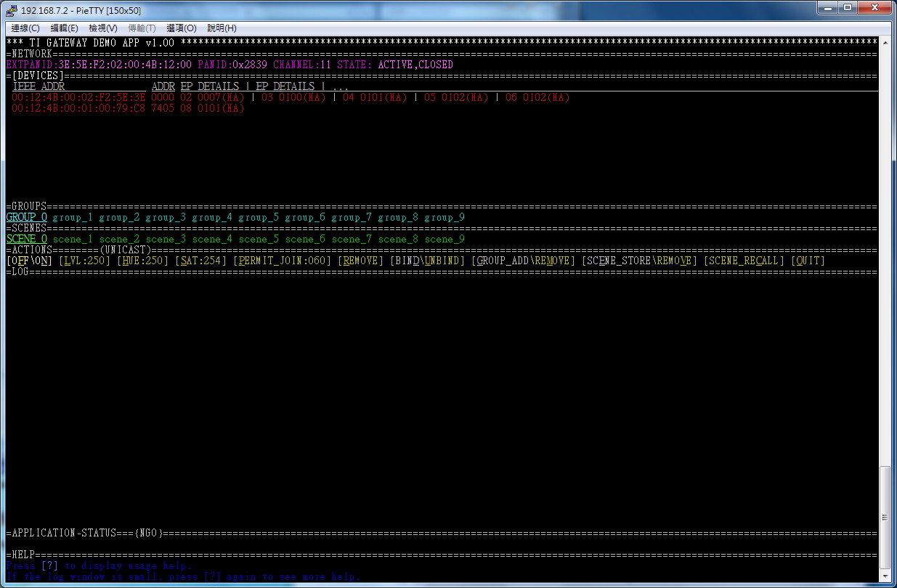Click short address 7405
Viewport: 897px width, 588px height.
(163, 108)
